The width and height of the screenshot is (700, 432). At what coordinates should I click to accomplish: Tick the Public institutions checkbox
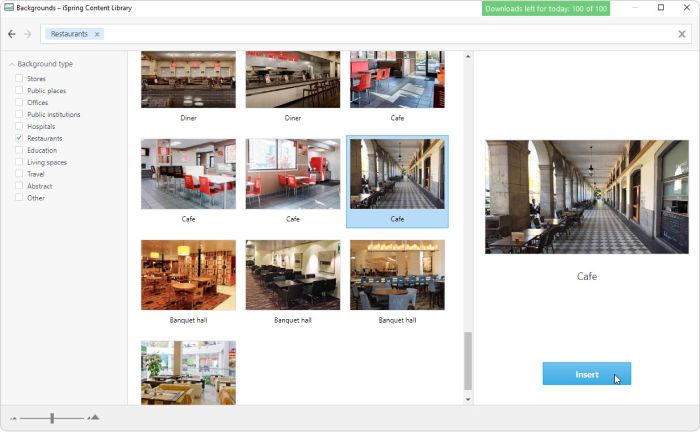(19, 114)
